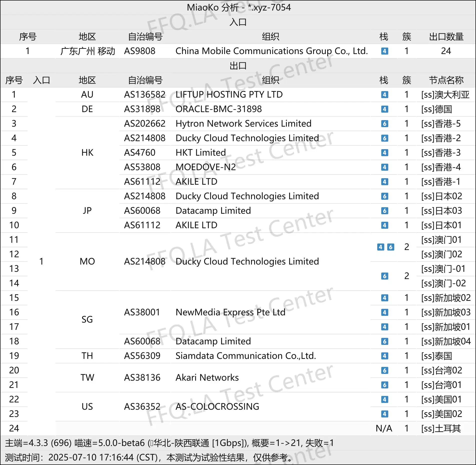Click the IPv6 badge in the 台湾01 row
The image size is (476, 465).
384,385
